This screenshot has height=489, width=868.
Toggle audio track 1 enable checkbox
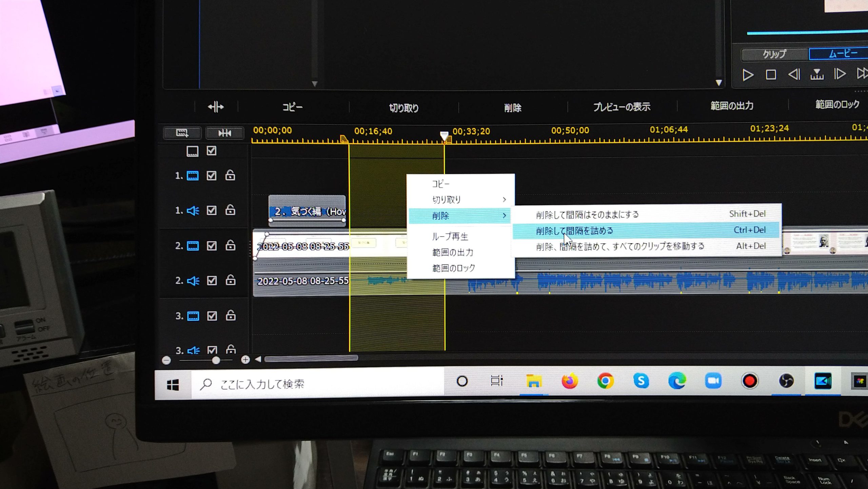click(x=212, y=210)
